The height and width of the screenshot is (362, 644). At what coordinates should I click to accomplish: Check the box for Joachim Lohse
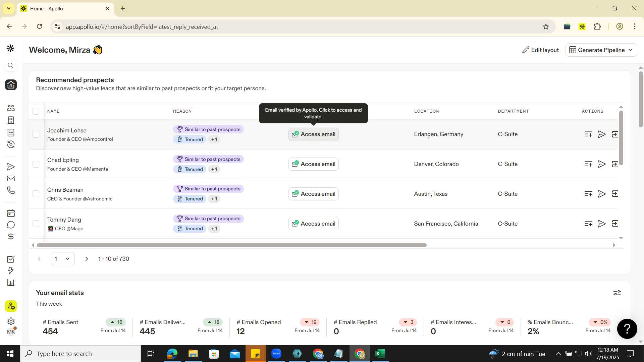click(x=36, y=134)
